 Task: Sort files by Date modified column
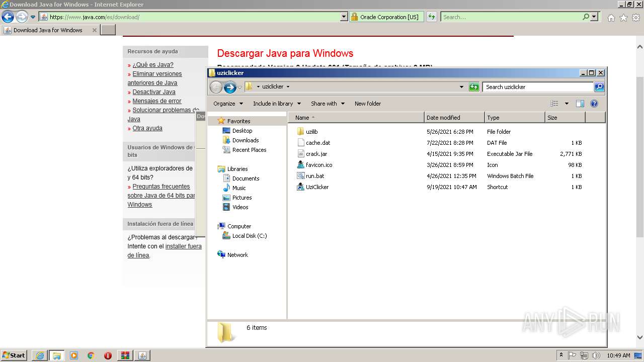pyautogui.click(x=455, y=118)
